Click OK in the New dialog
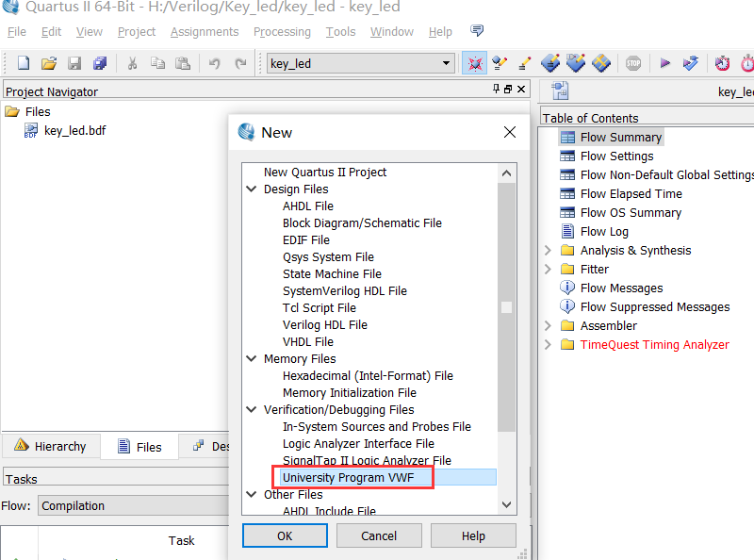The image size is (754, 560). coord(285,535)
